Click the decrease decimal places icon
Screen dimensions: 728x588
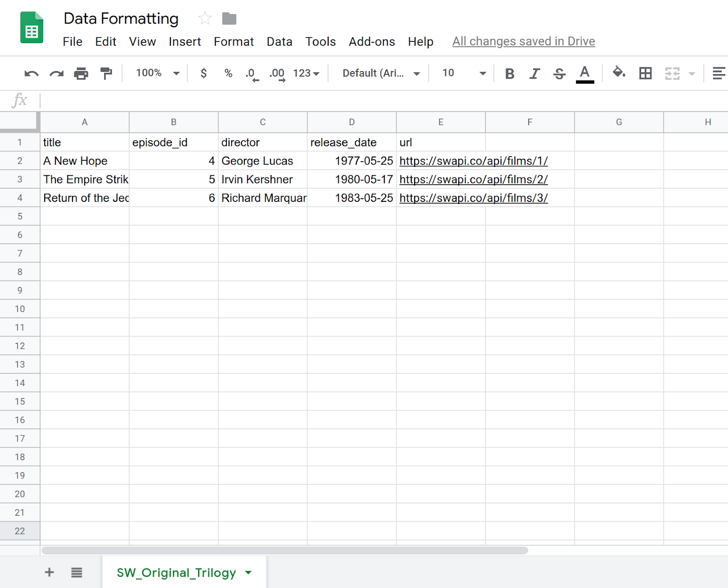(x=251, y=73)
